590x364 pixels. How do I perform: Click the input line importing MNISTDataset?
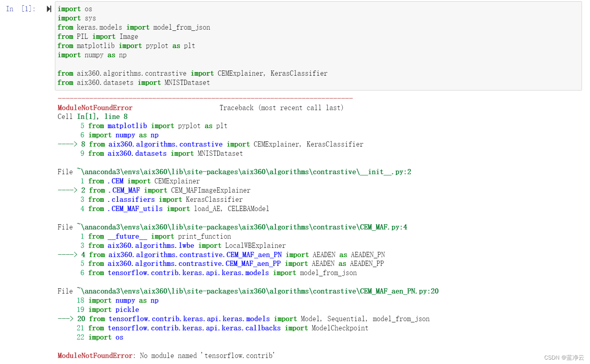(x=134, y=82)
